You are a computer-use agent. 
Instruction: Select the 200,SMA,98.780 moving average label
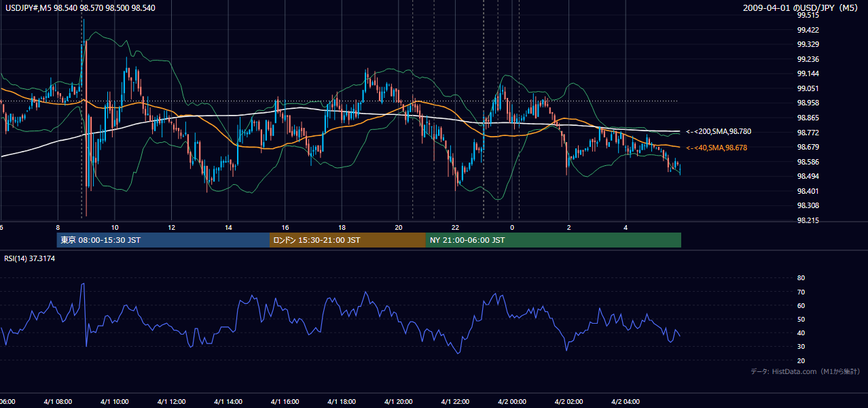(x=719, y=132)
